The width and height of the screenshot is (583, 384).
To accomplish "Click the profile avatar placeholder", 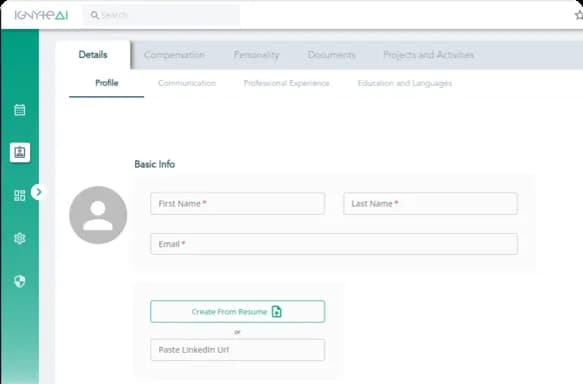I will [x=98, y=215].
